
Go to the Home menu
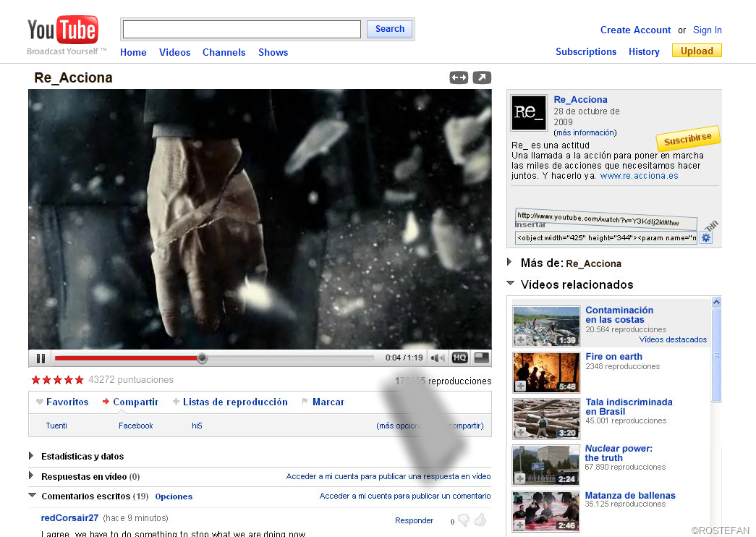[x=133, y=52]
